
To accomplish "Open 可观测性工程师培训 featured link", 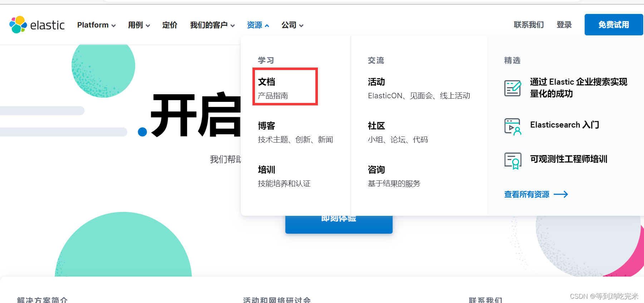I will coord(569,159).
